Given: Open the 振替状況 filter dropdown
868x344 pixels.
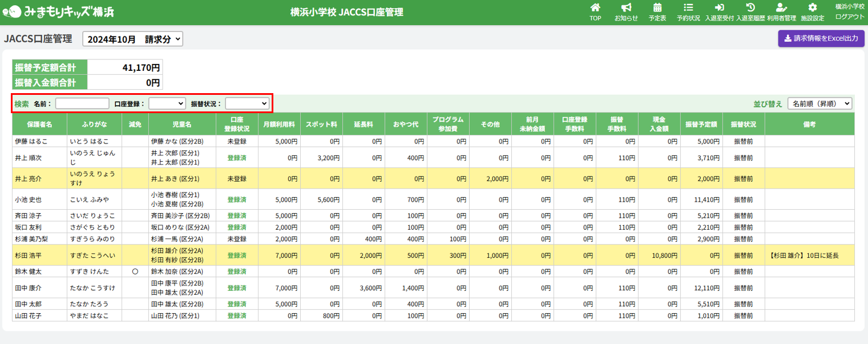Looking at the screenshot, I should point(247,103).
